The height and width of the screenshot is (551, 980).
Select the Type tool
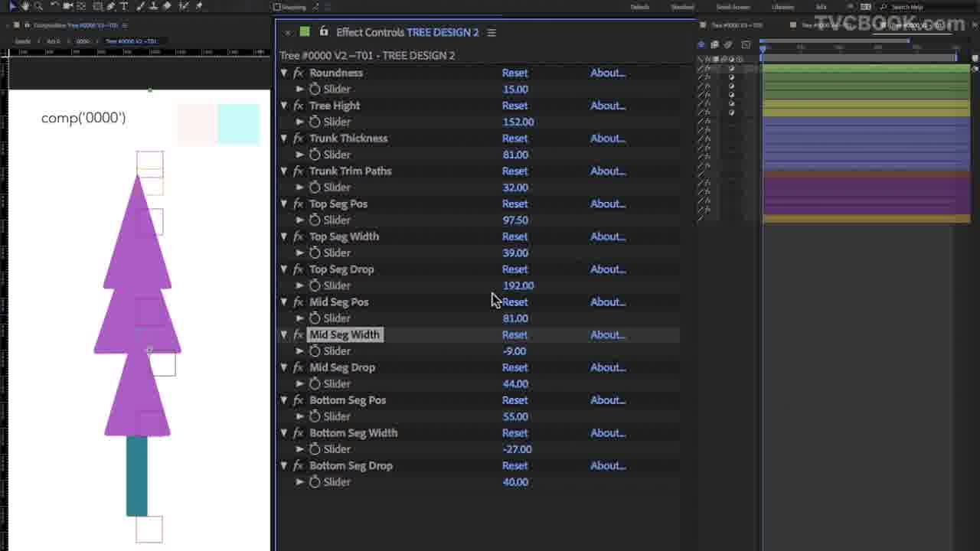[x=124, y=6]
